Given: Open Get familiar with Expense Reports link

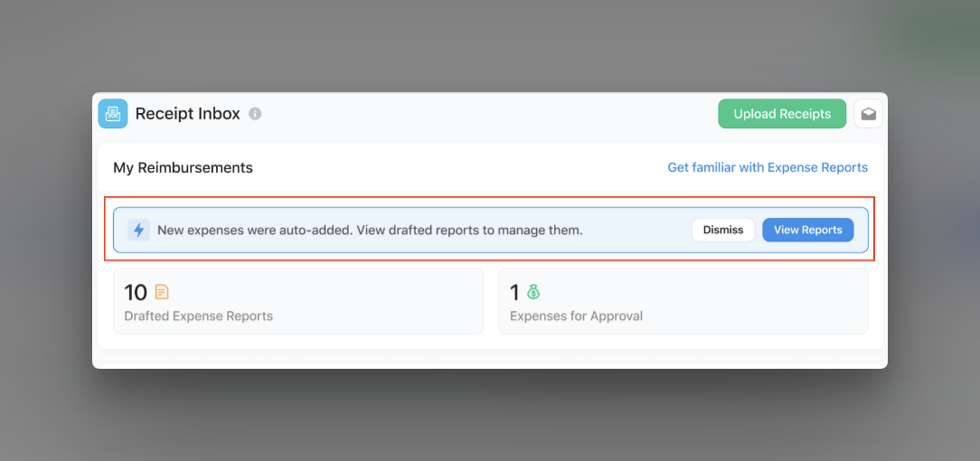Looking at the screenshot, I should [768, 167].
